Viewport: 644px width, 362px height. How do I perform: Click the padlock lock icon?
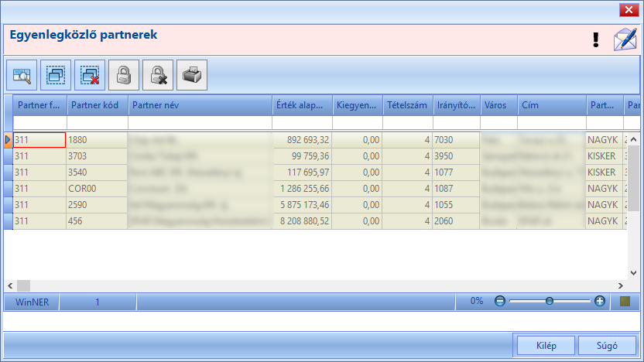tap(124, 75)
